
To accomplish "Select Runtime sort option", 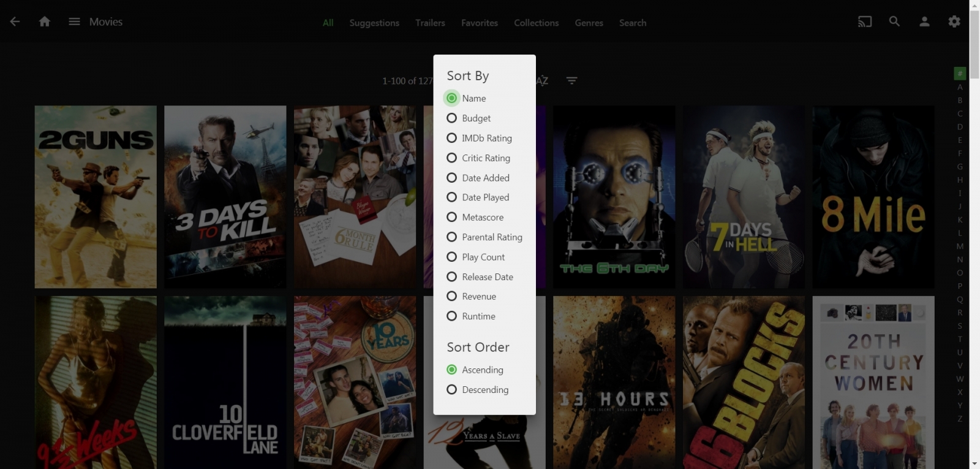I will pyautogui.click(x=471, y=316).
